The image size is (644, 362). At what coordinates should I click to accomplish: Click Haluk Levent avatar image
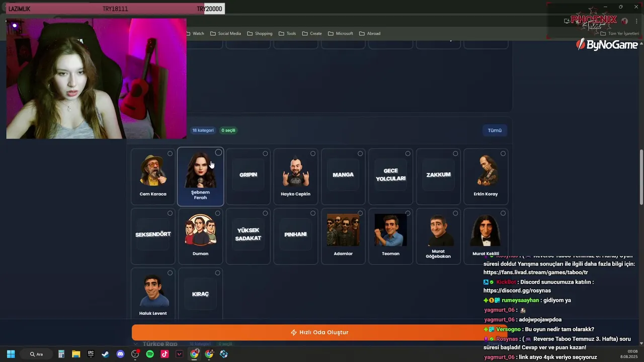[153, 291]
